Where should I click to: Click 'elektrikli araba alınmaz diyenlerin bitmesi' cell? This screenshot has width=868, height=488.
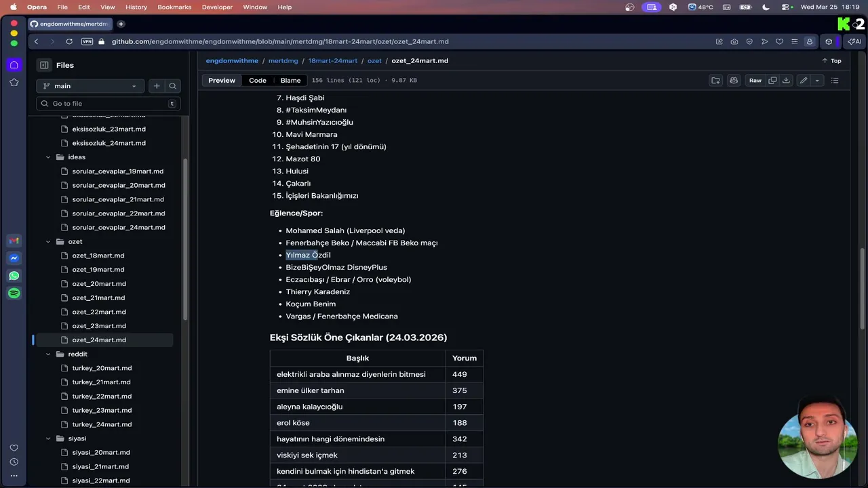coord(357,374)
